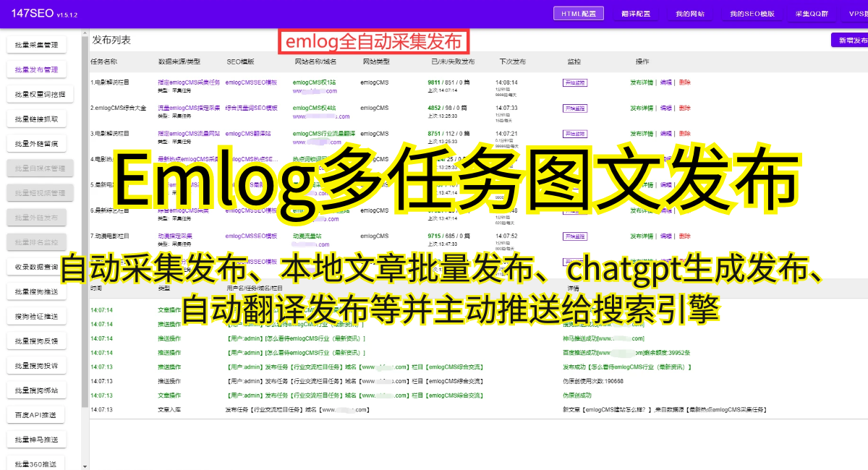868x470 pixels.
Task: Open the emlogCMS权1站 website link
Action: (x=315, y=82)
